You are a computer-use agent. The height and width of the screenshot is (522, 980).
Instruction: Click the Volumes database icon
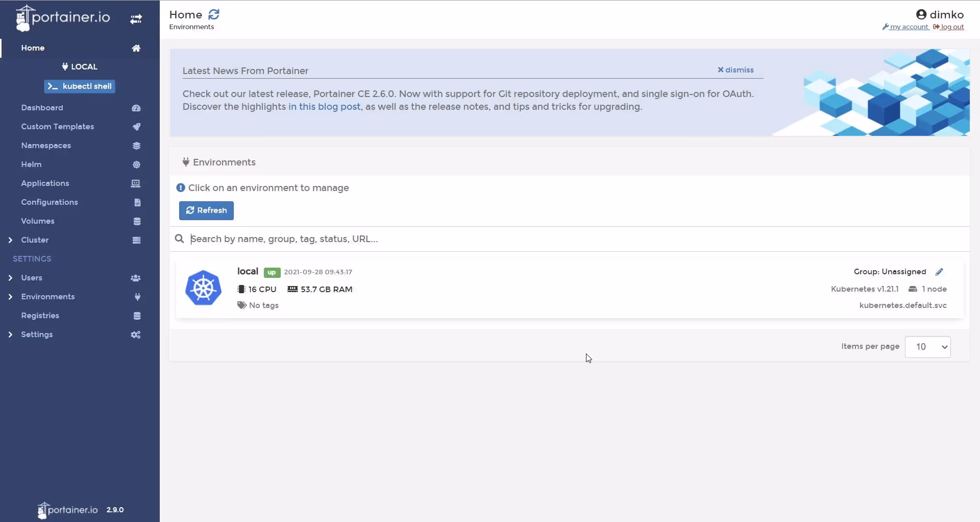(x=137, y=221)
